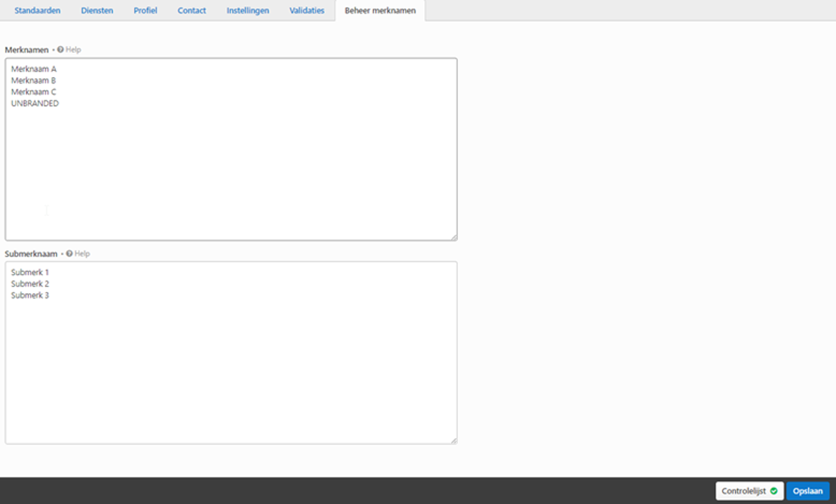The height and width of the screenshot is (504, 836).
Task: Open the Help icon next to Merknamen
Action: coord(60,49)
